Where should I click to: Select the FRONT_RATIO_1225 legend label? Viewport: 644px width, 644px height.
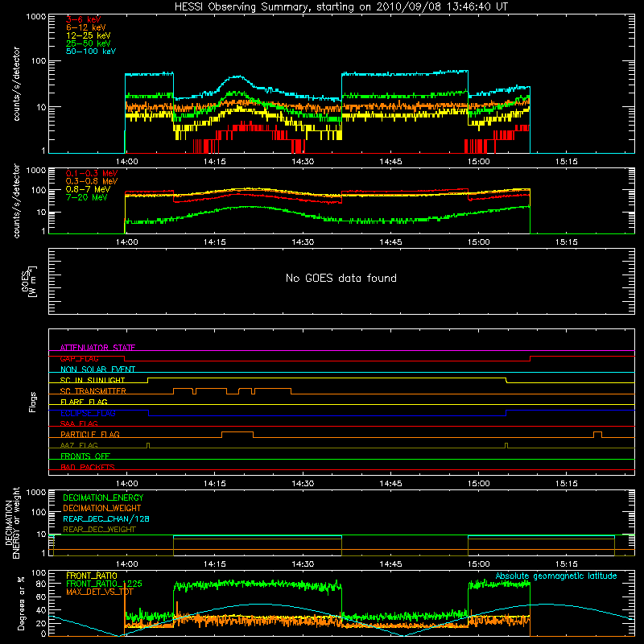click(104, 584)
